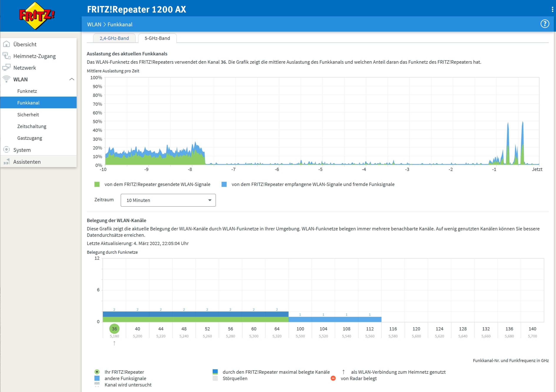This screenshot has width=556, height=392.
Task: Click the Belegung der WLAN-Kanäle heading
Action: pyautogui.click(x=116, y=220)
